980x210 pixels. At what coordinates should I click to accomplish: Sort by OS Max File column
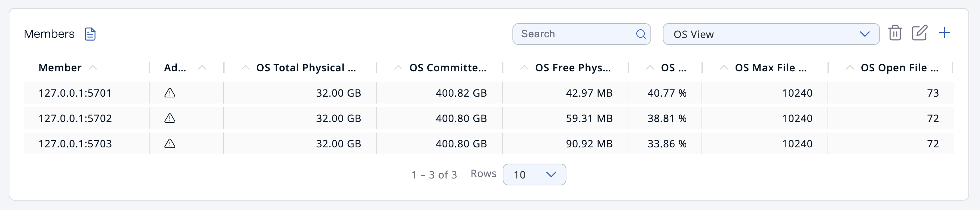(x=770, y=68)
